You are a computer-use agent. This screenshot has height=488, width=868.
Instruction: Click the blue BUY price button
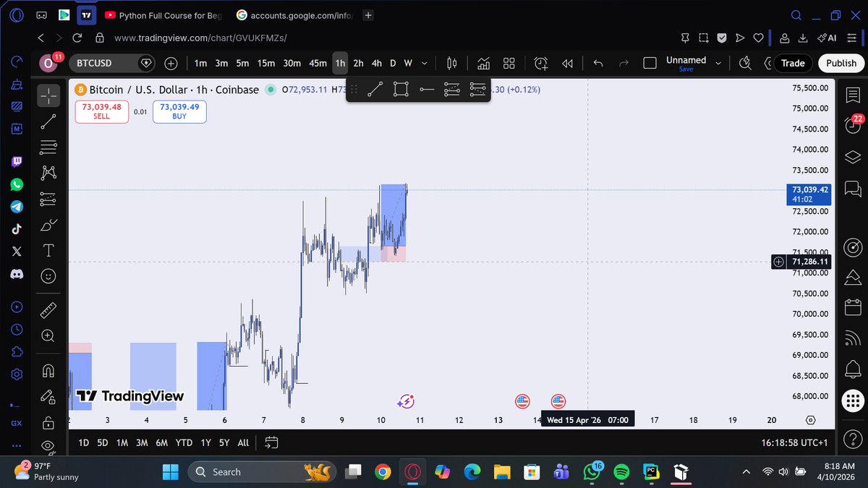point(179,111)
